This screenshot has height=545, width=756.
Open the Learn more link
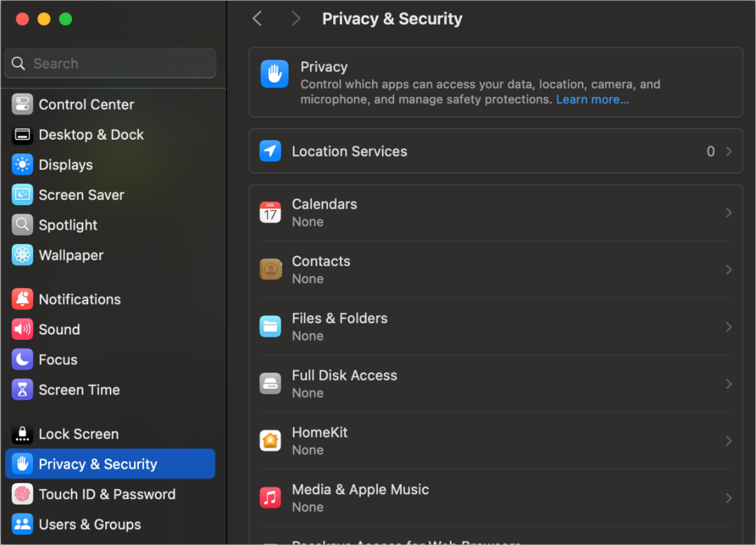click(x=592, y=99)
